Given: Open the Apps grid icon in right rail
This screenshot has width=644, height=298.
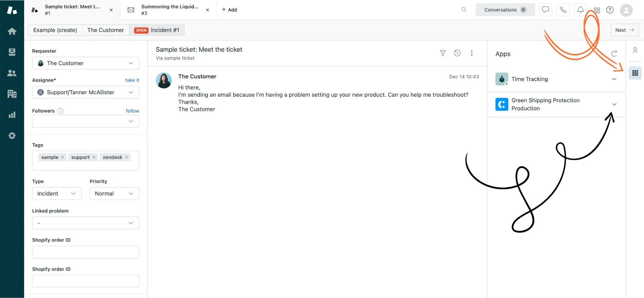Looking at the screenshot, I should coord(635,73).
